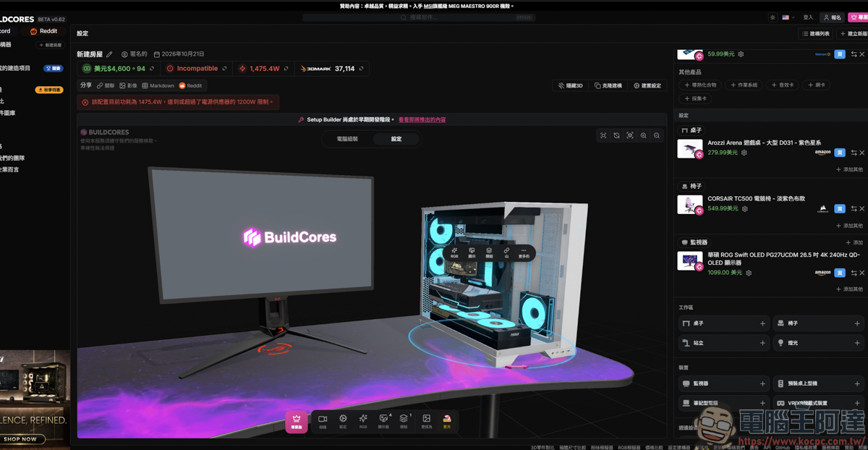Click the module layers icon in PC popup
868x450 pixels.
(x=489, y=252)
